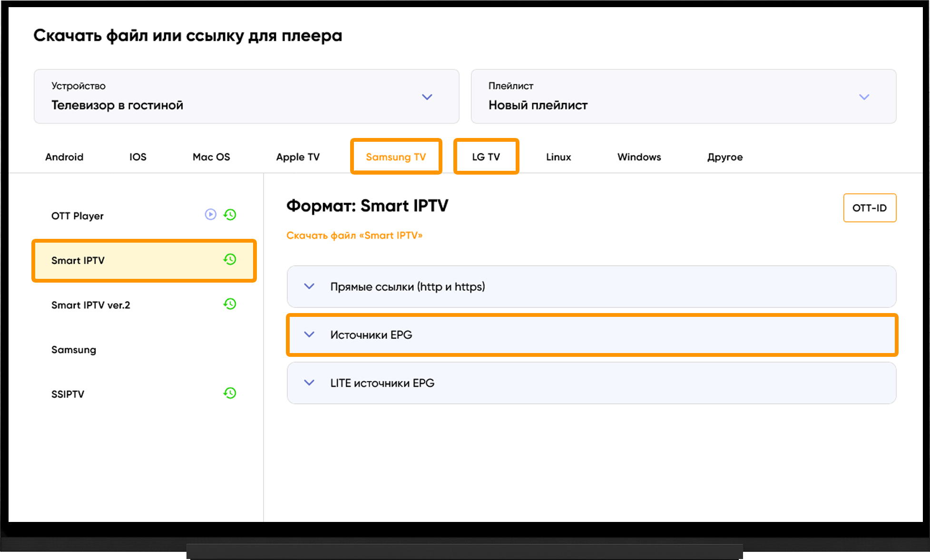The image size is (930, 560).
Task: Expand the Источники EPG section
Action: click(591, 335)
